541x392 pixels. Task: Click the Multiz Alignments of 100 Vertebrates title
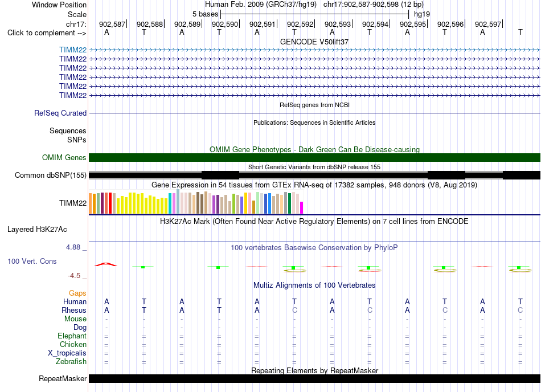[x=314, y=285]
